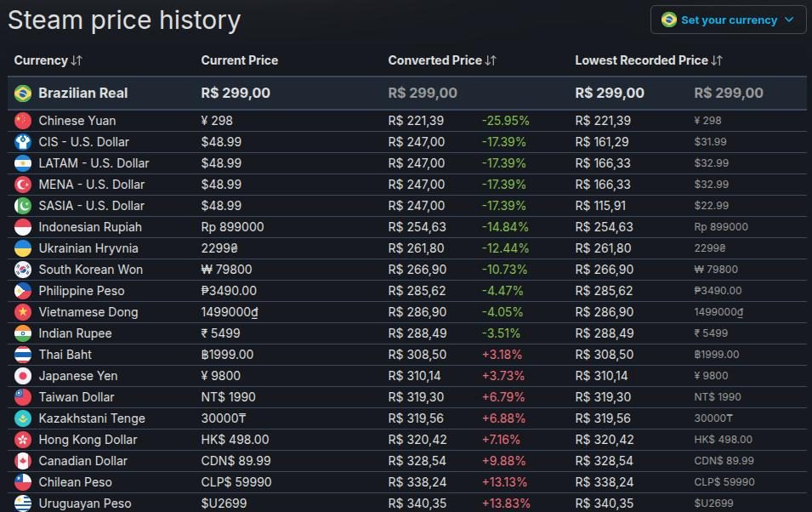
Task: Select the Kazakhstani Tenge label
Action: click(92, 418)
